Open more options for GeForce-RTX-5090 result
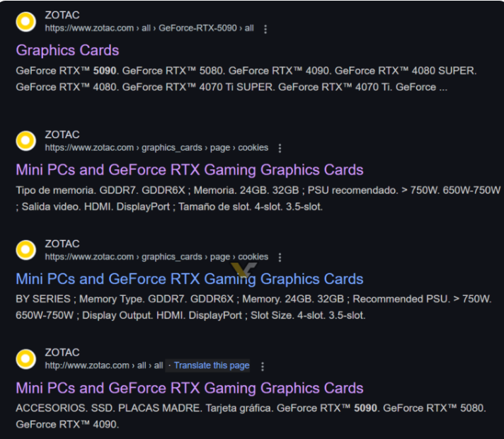 265,29
